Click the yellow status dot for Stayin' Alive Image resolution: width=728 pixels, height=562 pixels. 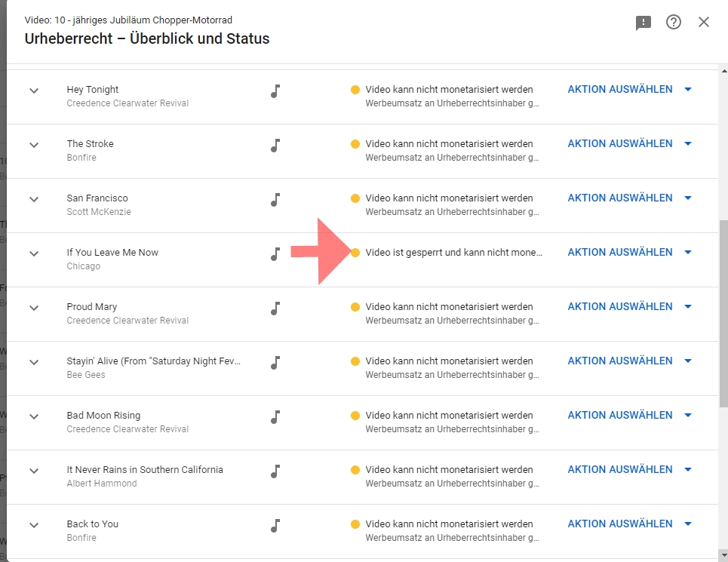pos(355,361)
